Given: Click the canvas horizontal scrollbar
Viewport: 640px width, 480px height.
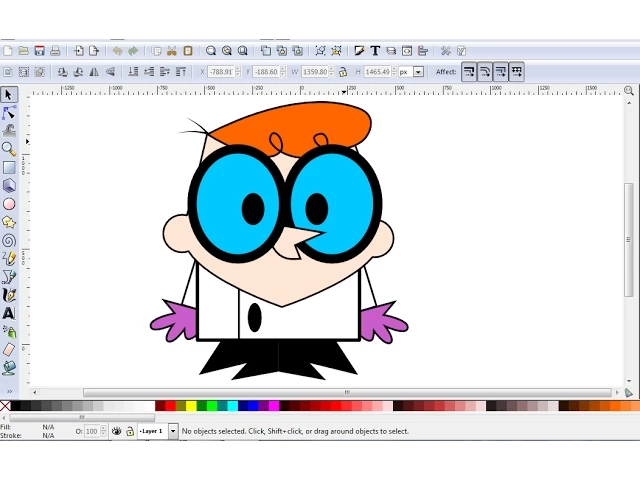Looking at the screenshot, I should [347, 392].
